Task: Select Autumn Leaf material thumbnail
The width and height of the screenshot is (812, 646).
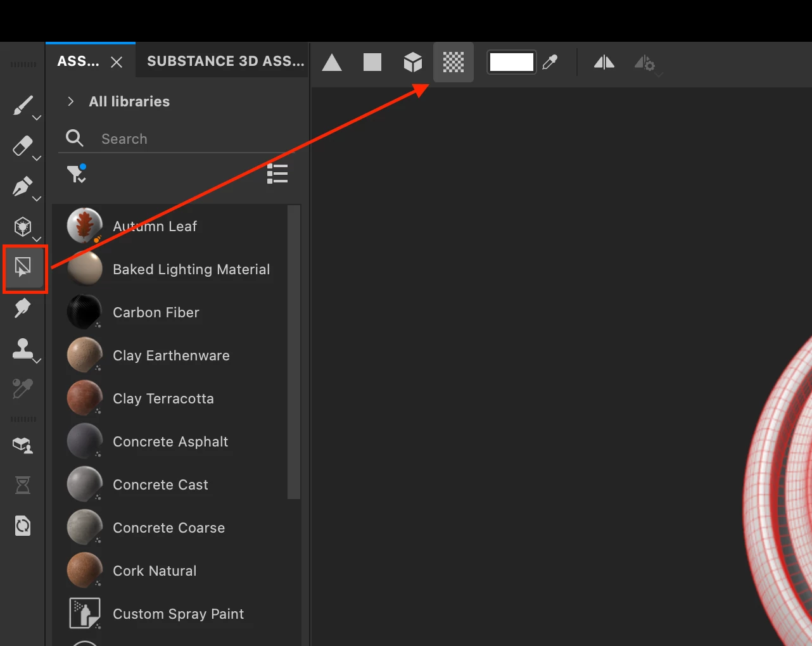Action: [85, 225]
